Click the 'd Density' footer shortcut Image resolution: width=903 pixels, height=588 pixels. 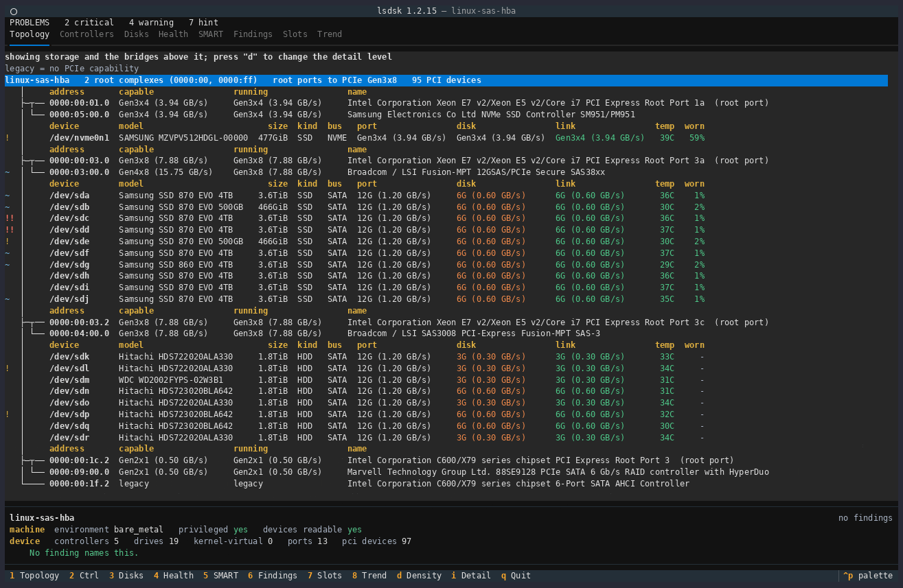click(x=419, y=576)
